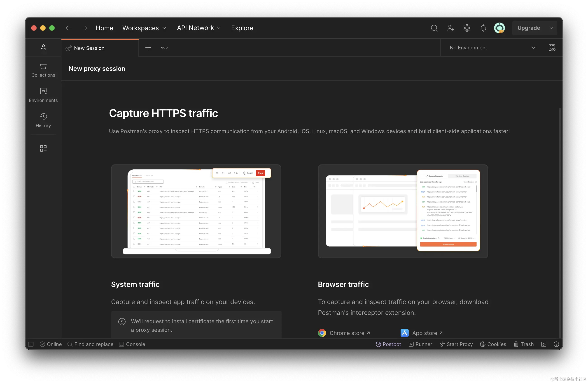Expand the Workspaces dropdown
This screenshot has height=383, width=588.
[144, 28]
